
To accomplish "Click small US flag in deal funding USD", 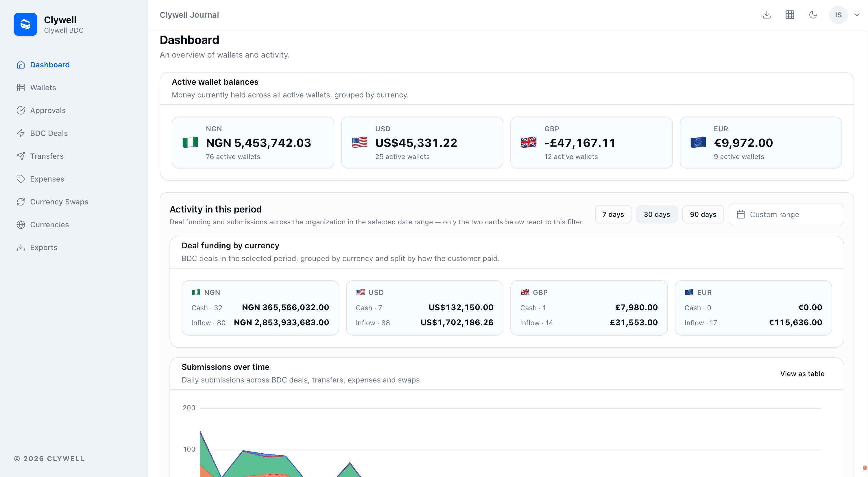I will [360, 292].
